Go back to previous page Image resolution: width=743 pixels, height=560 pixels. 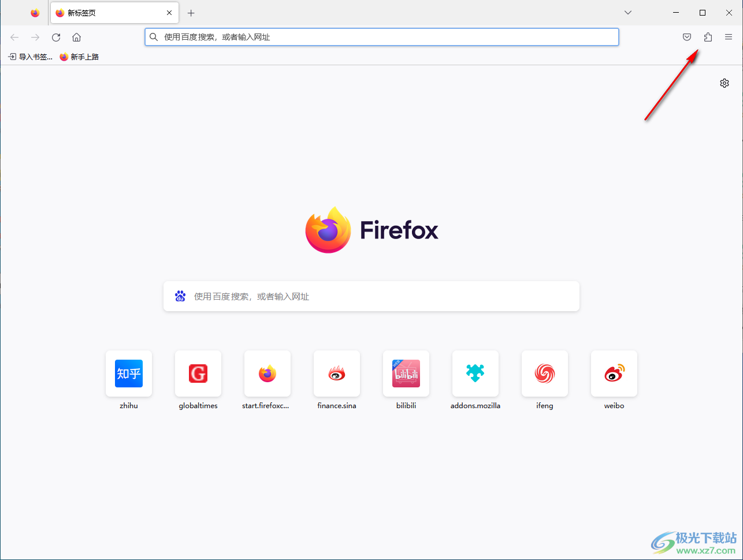coord(14,37)
